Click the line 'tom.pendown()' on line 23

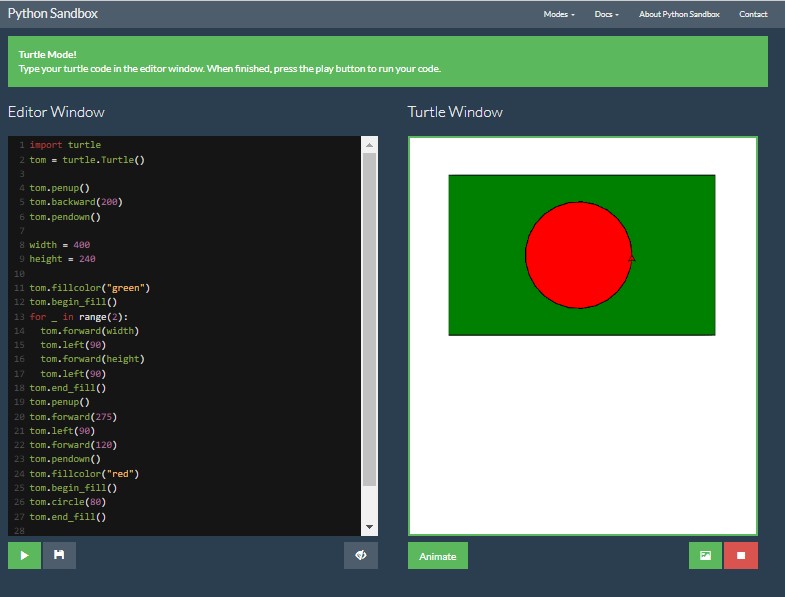pos(65,459)
